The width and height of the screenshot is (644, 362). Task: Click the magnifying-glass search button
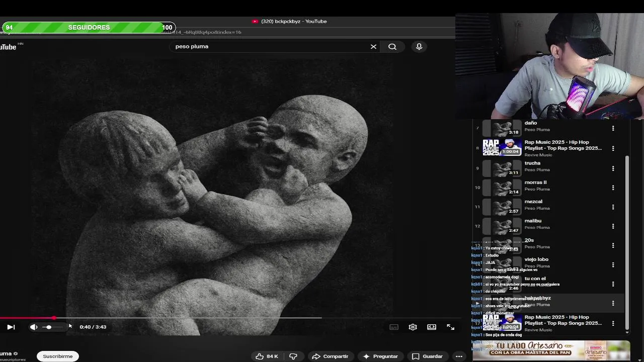[392, 46]
